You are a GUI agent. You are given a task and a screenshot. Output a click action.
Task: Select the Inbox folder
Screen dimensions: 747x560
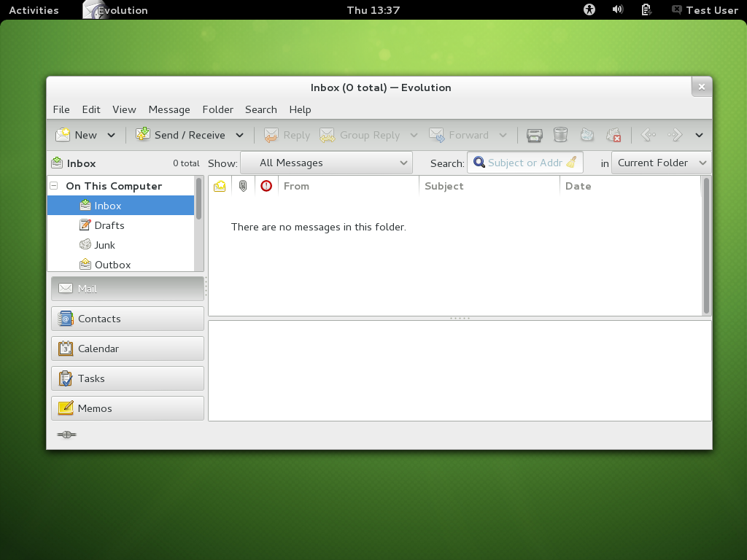click(x=121, y=206)
